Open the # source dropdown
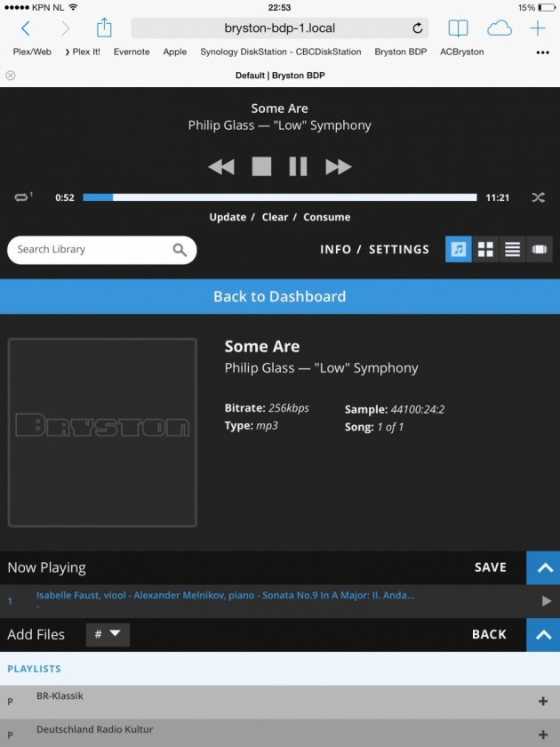Image resolution: width=560 pixels, height=747 pixels. tap(108, 635)
